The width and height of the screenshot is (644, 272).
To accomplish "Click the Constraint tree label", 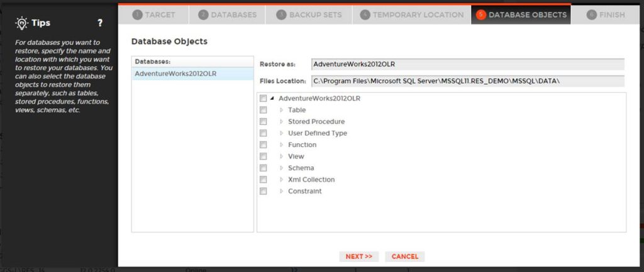I will [305, 191].
